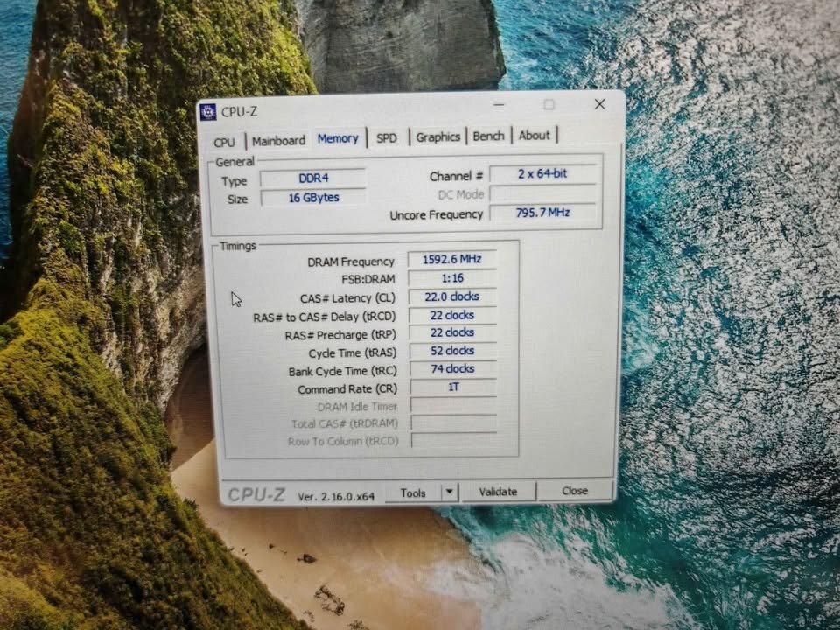Open the Bench tab
Screen dimensions: 840x630
(x=488, y=136)
